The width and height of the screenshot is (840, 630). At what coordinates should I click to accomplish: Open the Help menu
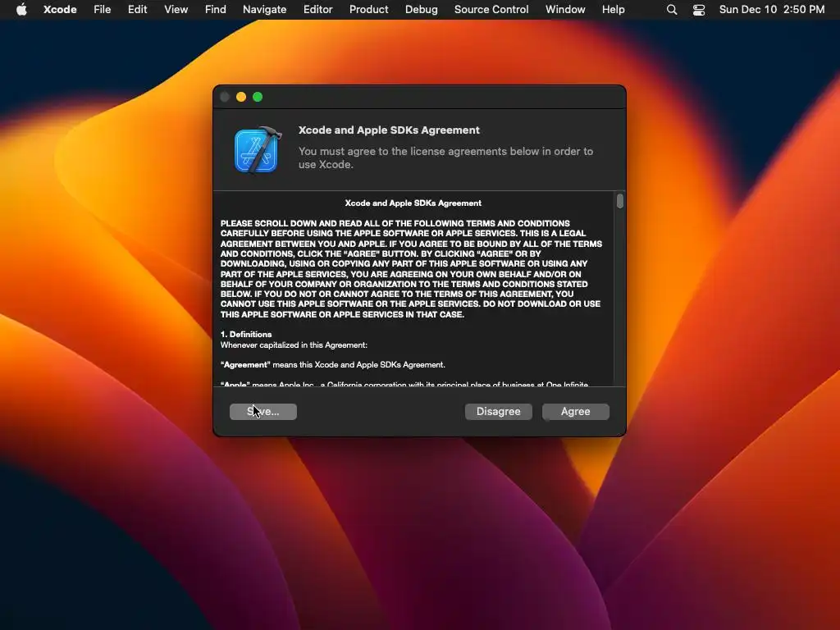(613, 10)
